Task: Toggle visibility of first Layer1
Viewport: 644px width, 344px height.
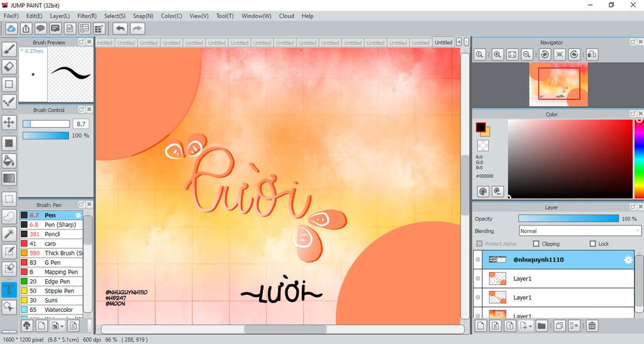Action: [x=478, y=279]
